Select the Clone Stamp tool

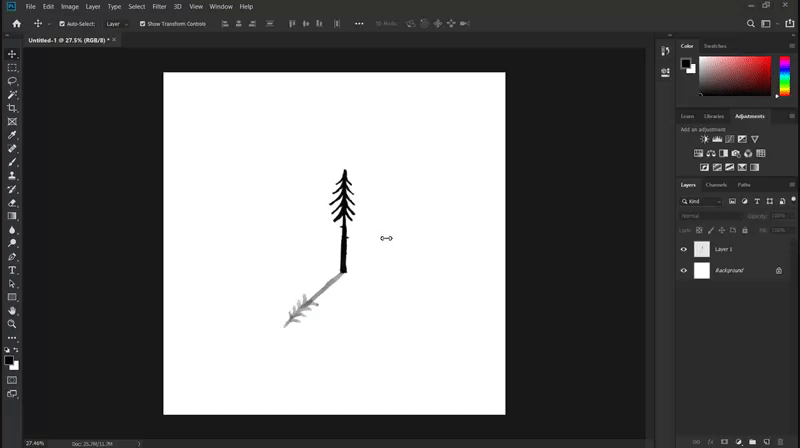(x=12, y=176)
